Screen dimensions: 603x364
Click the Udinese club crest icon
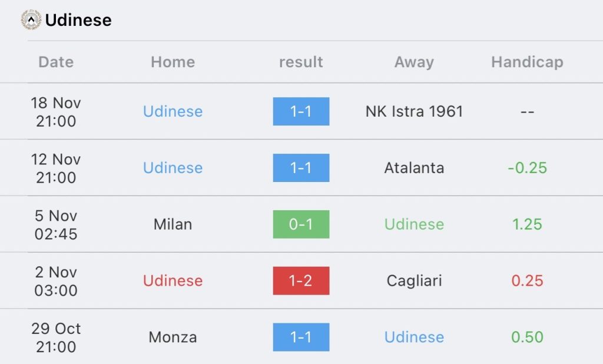click(31, 19)
